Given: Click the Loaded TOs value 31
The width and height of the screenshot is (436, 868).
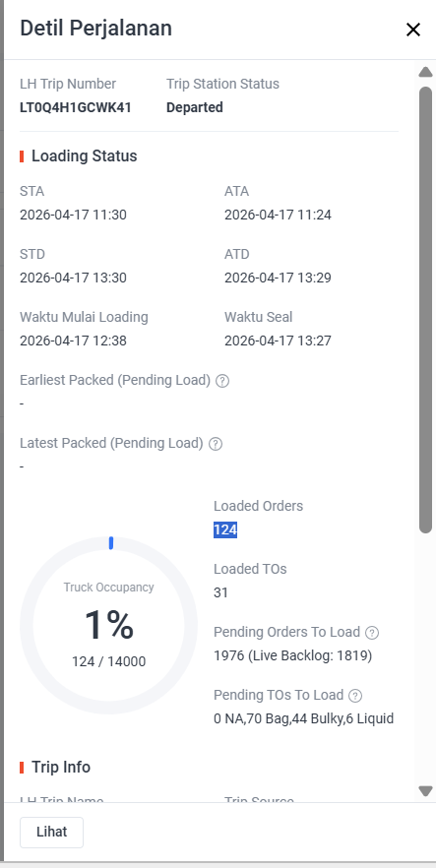Looking at the screenshot, I should (x=220, y=592).
